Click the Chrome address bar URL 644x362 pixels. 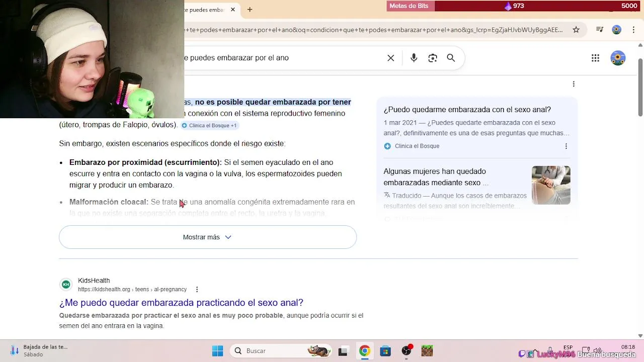pos(373,30)
